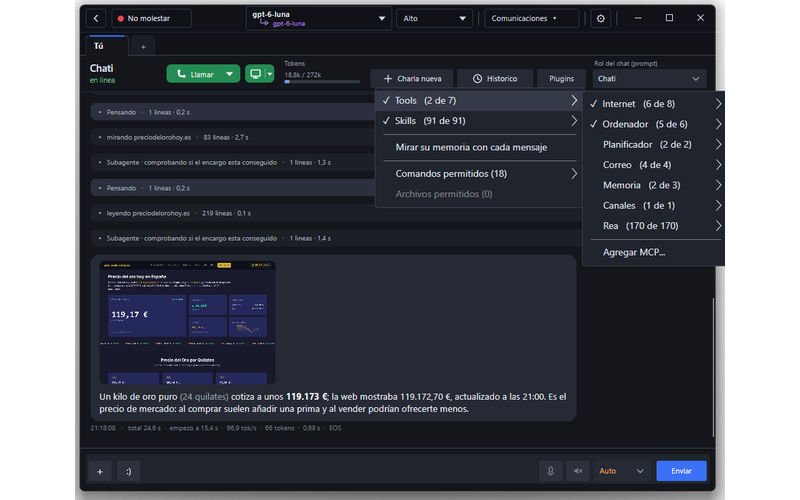Open the gpt-6-luna model dropdown

point(318,18)
